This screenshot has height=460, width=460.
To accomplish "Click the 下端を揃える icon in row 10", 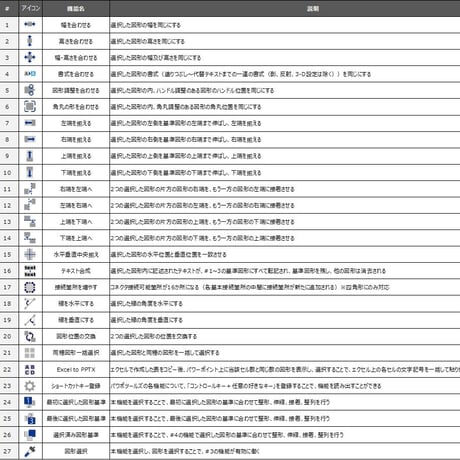I will click(30, 172).
